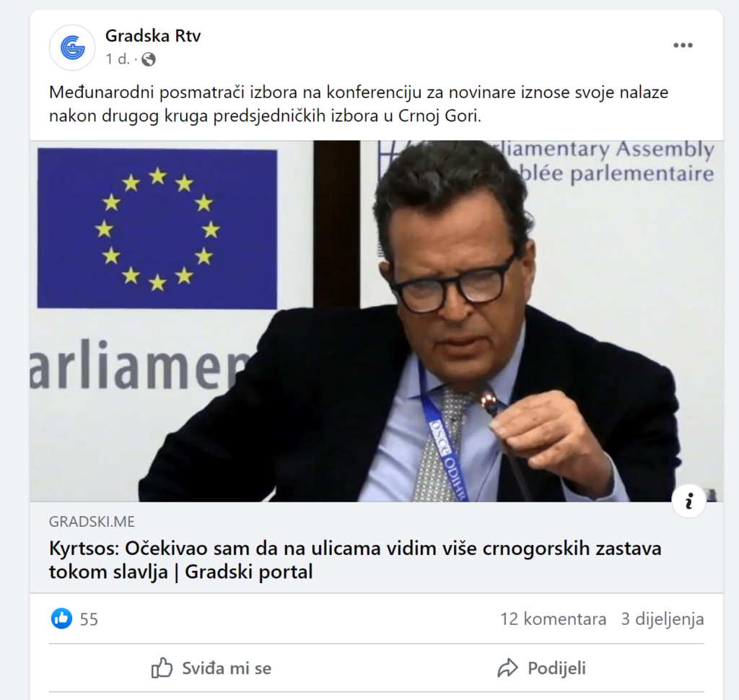The height and width of the screenshot is (700, 739).
Task: Open the "1 d." post timestamp
Action: coord(118,59)
